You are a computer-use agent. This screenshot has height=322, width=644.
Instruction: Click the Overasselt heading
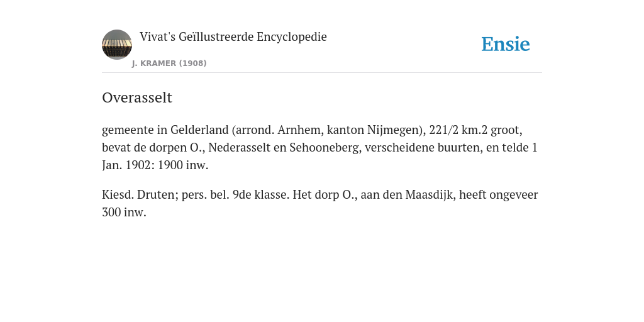(136, 97)
